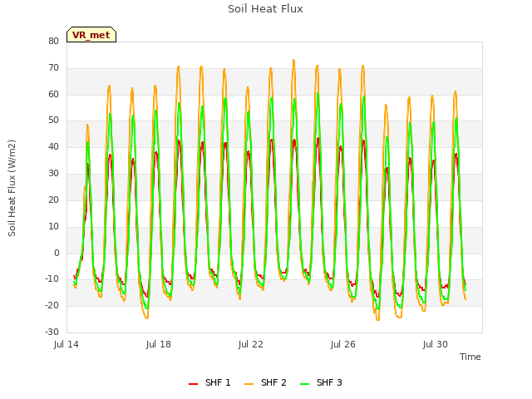The image size is (532, 399).
Task: Click the 60 y-axis tick label
Action: coord(53,94)
